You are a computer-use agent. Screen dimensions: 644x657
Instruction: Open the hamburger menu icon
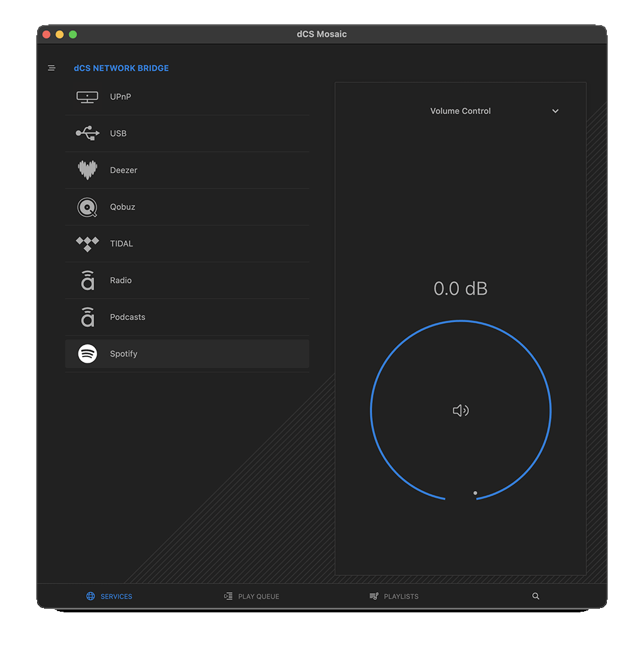point(52,68)
